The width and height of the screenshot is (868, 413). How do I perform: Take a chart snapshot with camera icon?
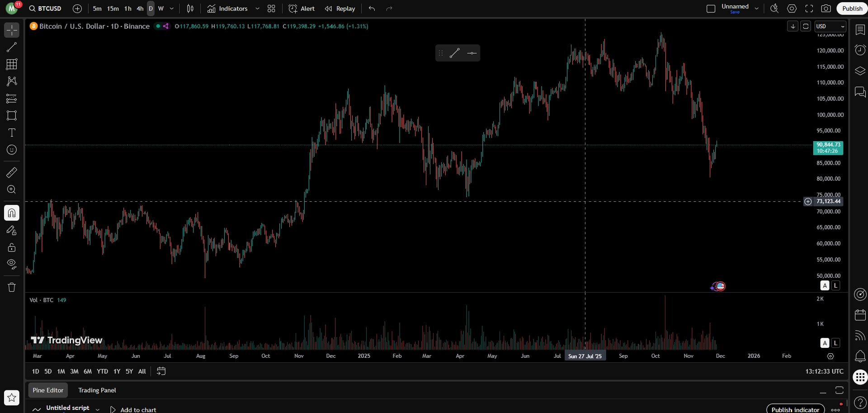coord(826,9)
